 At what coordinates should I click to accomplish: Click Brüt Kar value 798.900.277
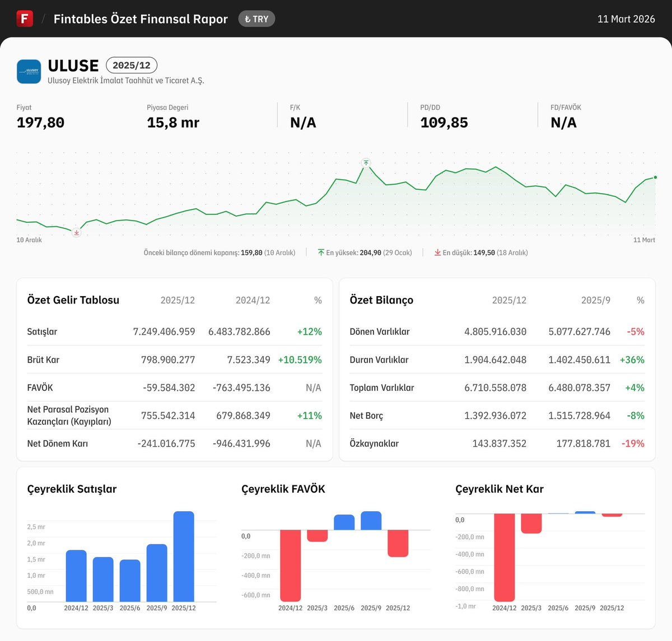[168, 359]
